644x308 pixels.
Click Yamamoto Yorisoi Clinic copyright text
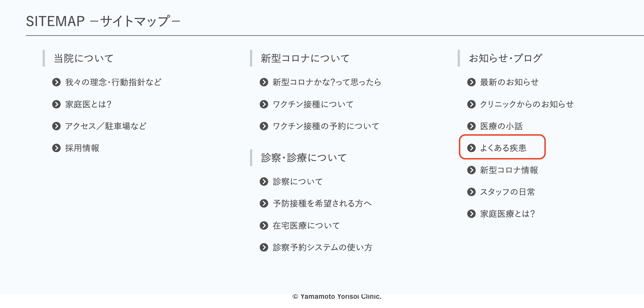(337, 297)
